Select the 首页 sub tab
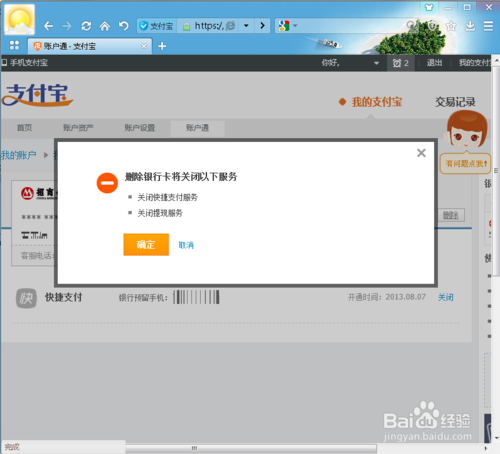Viewport: 500px width, 454px height. coord(24,128)
